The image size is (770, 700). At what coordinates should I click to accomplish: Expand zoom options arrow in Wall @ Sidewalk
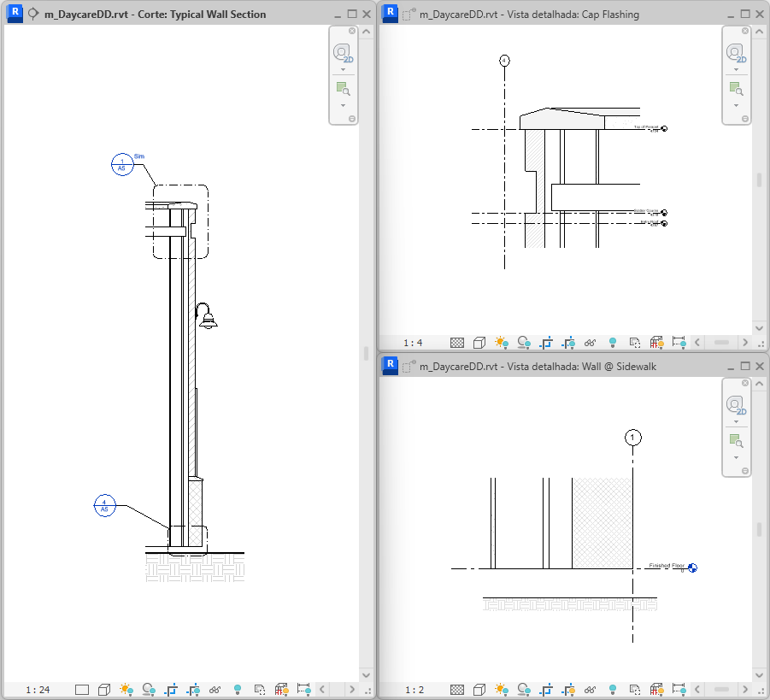736,457
